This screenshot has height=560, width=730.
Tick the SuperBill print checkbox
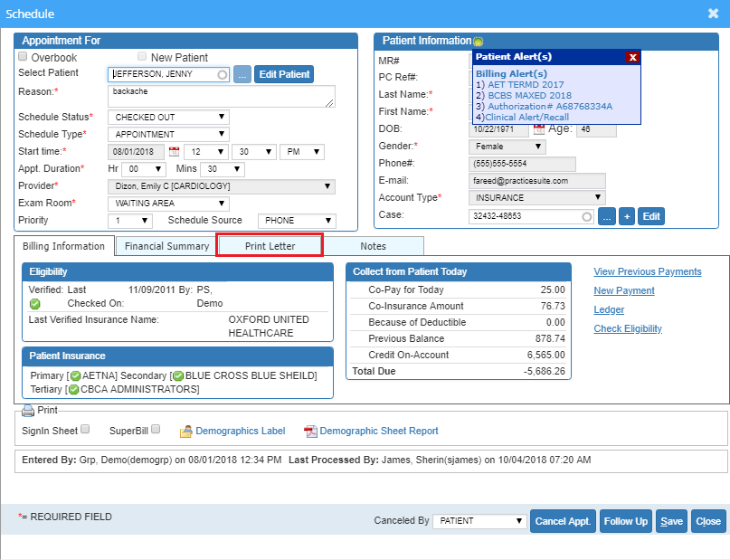pos(156,430)
